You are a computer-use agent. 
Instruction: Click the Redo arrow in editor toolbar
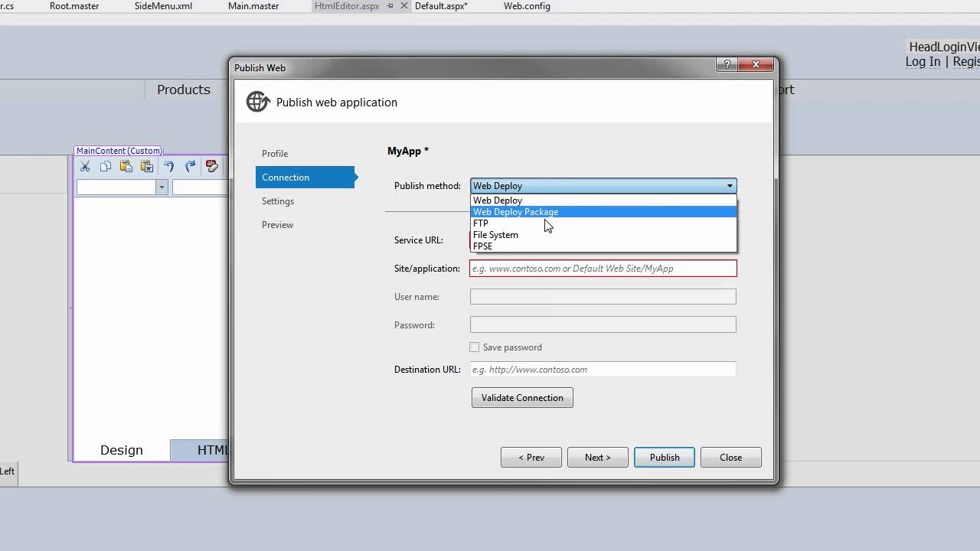pyautogui.click(x=190, y=166)
